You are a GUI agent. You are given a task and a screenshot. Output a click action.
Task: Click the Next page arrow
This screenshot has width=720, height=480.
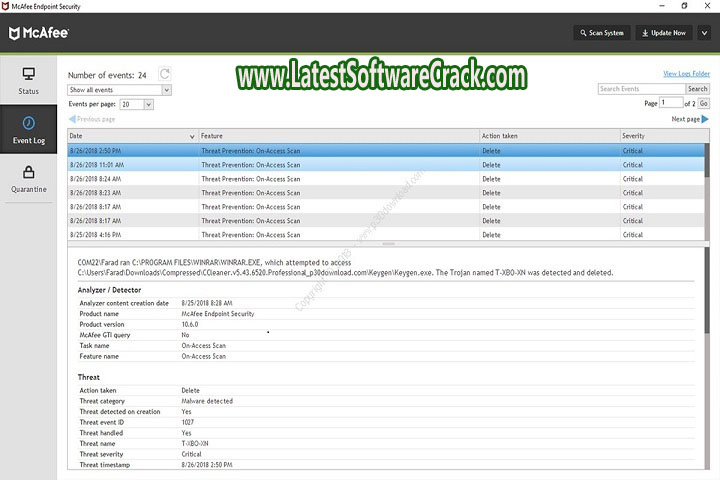(705, 119)
